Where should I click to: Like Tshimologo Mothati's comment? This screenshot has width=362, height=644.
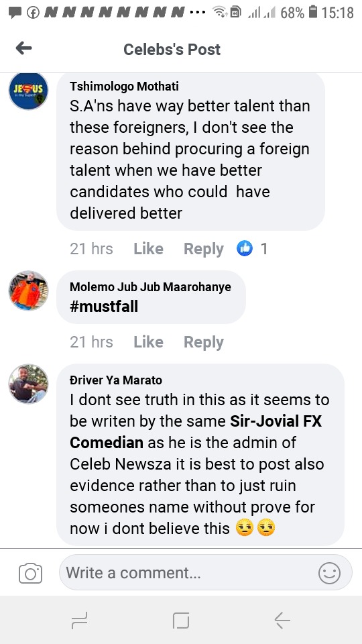(x=148, y=249)
